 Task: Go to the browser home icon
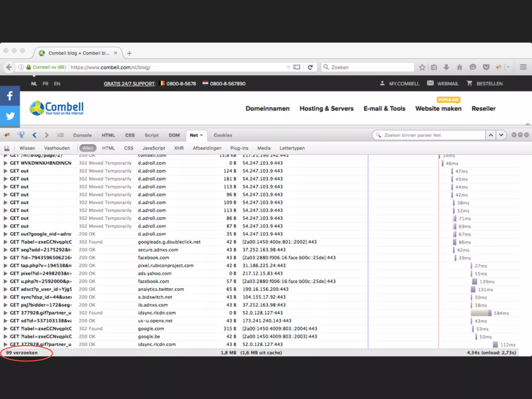tap(460, 67)
